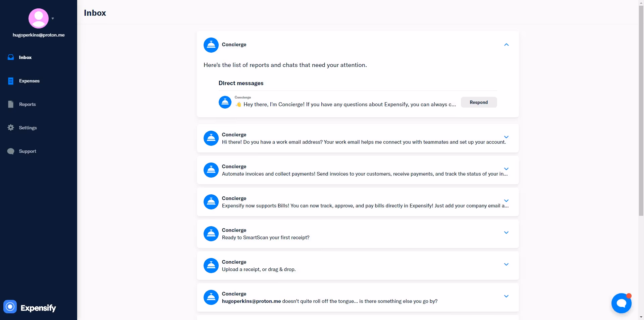Select the Direct messages heading

241,83
